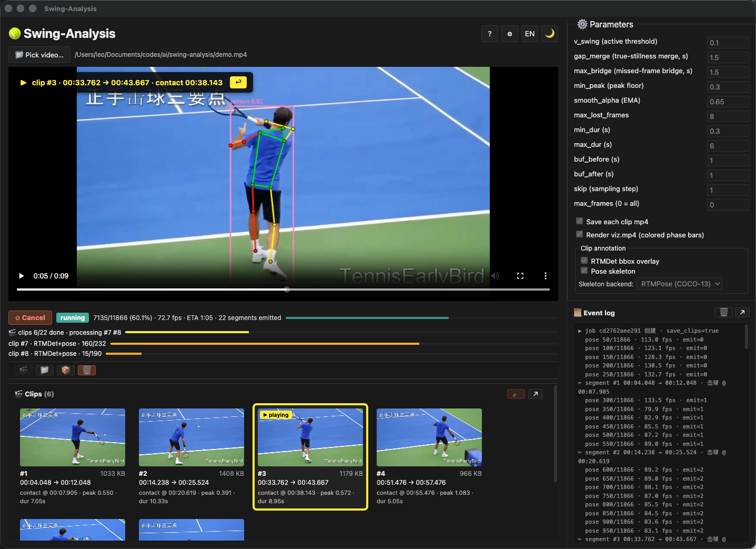Click the yellow return arrow on clip #3 banner
This screenshot has width=756, height=549.
[x=238, y=82]
